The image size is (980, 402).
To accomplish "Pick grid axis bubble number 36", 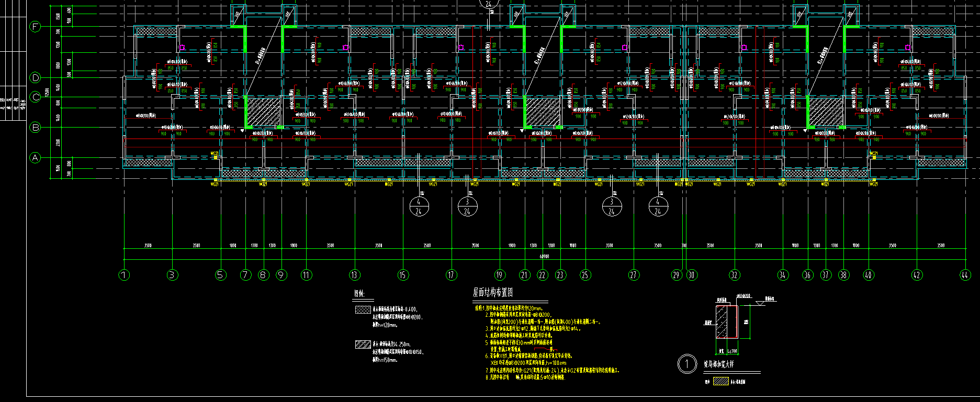I will click(808, 275).
